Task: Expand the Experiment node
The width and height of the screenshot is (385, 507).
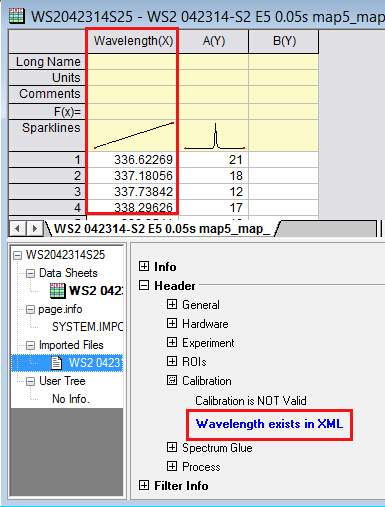Action: click(x=172, y=342)
